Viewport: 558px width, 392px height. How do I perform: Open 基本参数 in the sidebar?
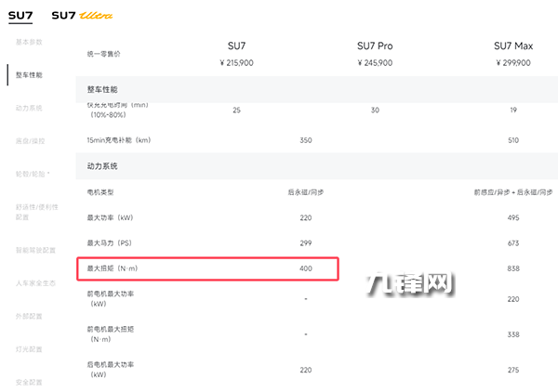tap(29, 42)
